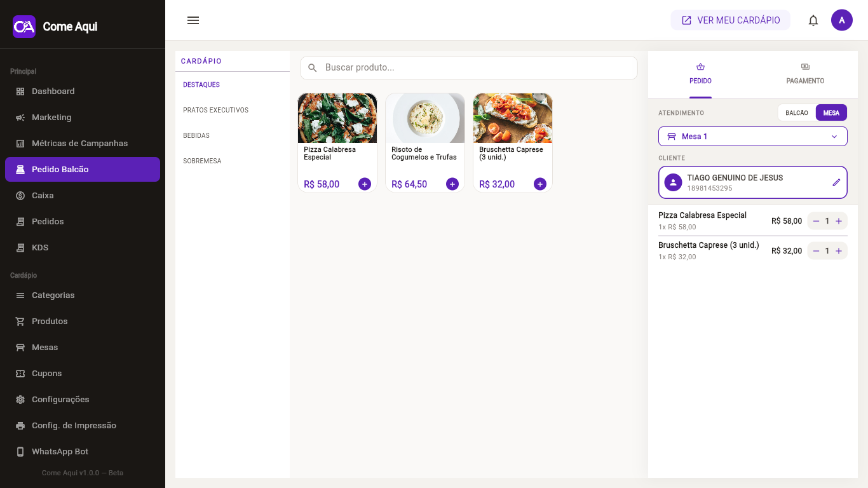Viewport: 868px width, 488px height.
Task: Select Pratos Executivos category
Action: [x=216, y=111]
